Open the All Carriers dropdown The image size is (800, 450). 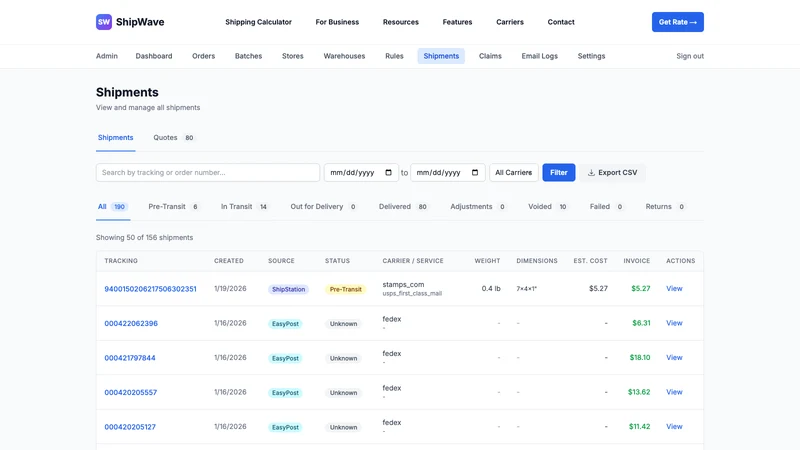click(514, 172)
